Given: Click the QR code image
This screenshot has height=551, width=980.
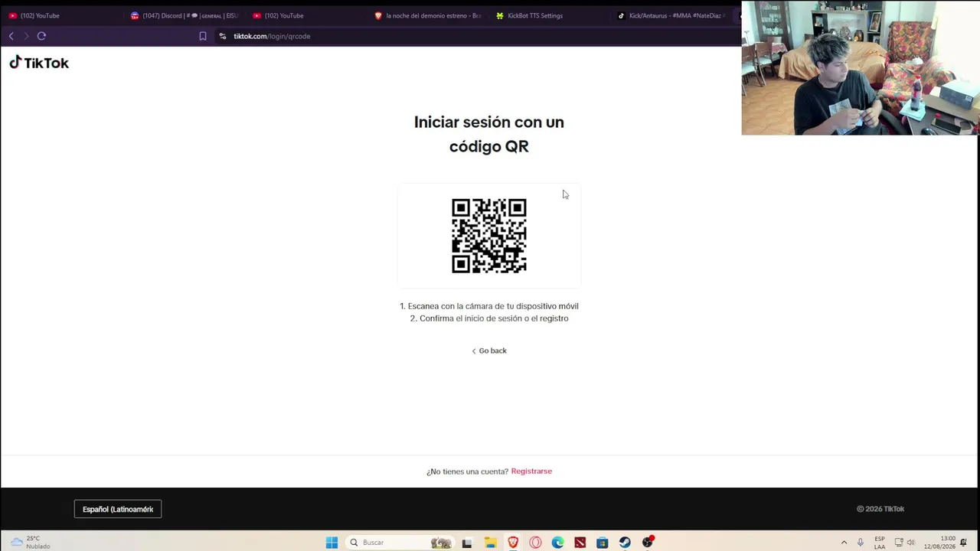Looking at the screenshot, I should [x=489, y=236].
